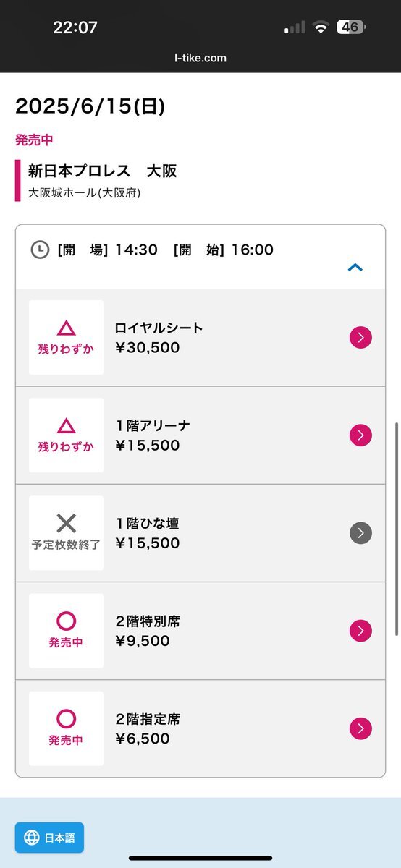This screenshot has height=868, width=401.
Task: Click the globe icon in language button
Action: coord(32,838)
